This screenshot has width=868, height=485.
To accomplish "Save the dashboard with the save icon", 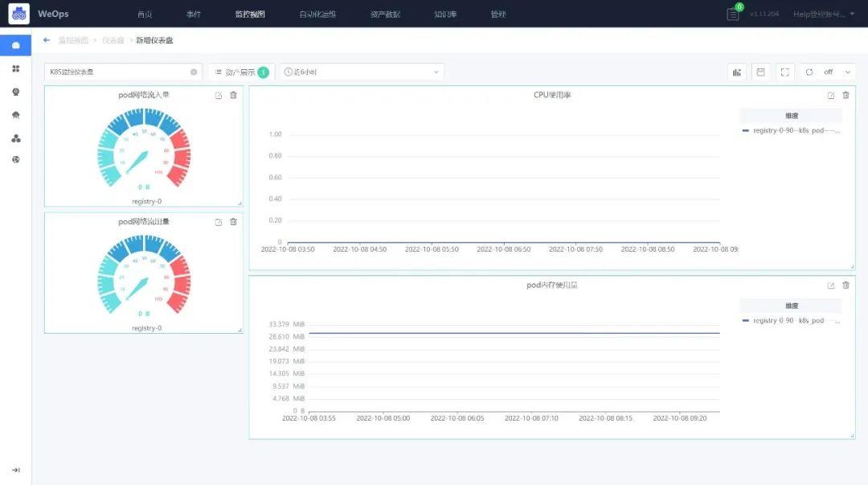I will (760, 72).
